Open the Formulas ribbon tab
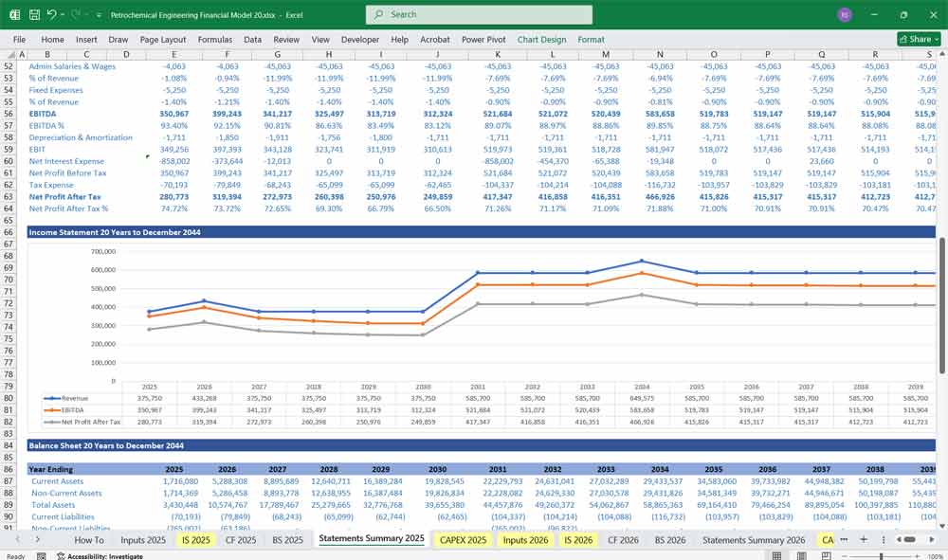 pyautogui.click(x=215, y=40)
